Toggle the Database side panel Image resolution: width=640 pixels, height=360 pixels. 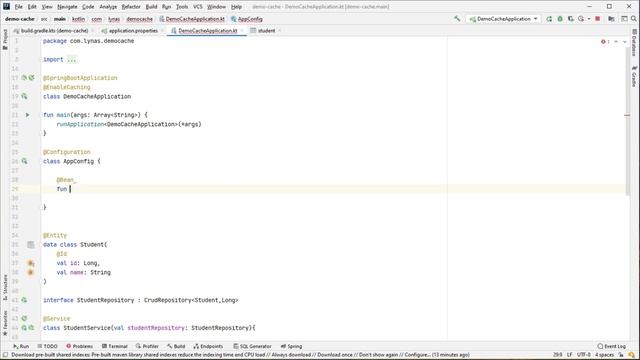coord(634,42)
